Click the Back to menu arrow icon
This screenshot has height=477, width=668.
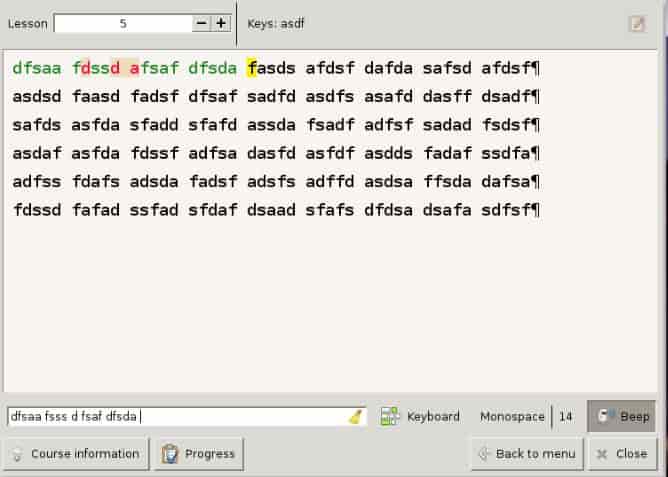(x=484, y=454)
